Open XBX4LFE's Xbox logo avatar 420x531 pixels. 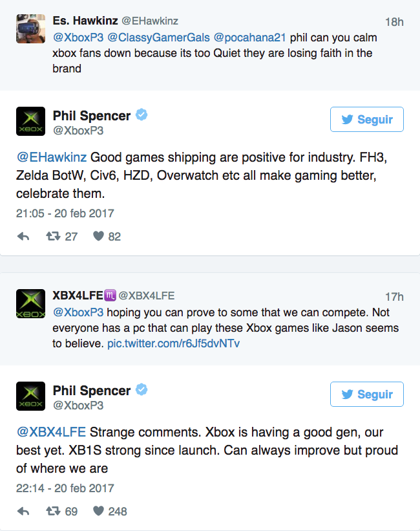pyautogui.click(x=30, y=304)
